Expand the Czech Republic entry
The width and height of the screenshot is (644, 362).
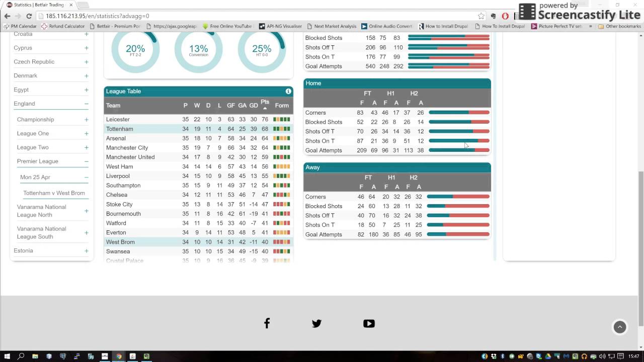pyautogui.click(x=87, y=62)
